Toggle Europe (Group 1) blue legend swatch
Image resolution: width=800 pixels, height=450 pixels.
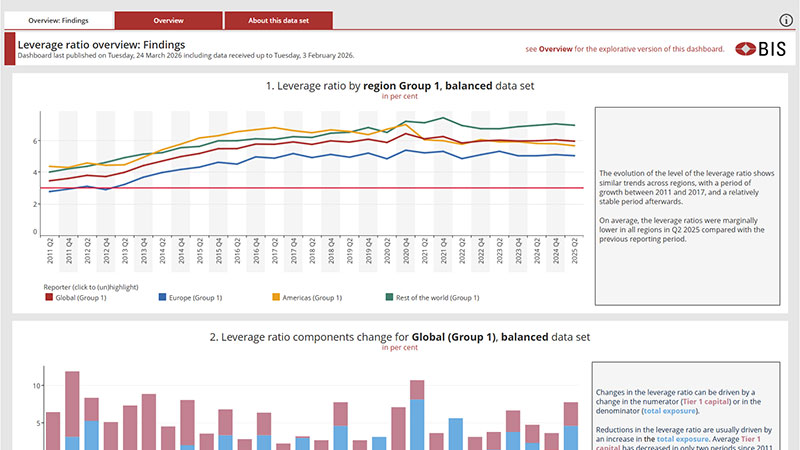pyautogui.click(x=162, y=297)
